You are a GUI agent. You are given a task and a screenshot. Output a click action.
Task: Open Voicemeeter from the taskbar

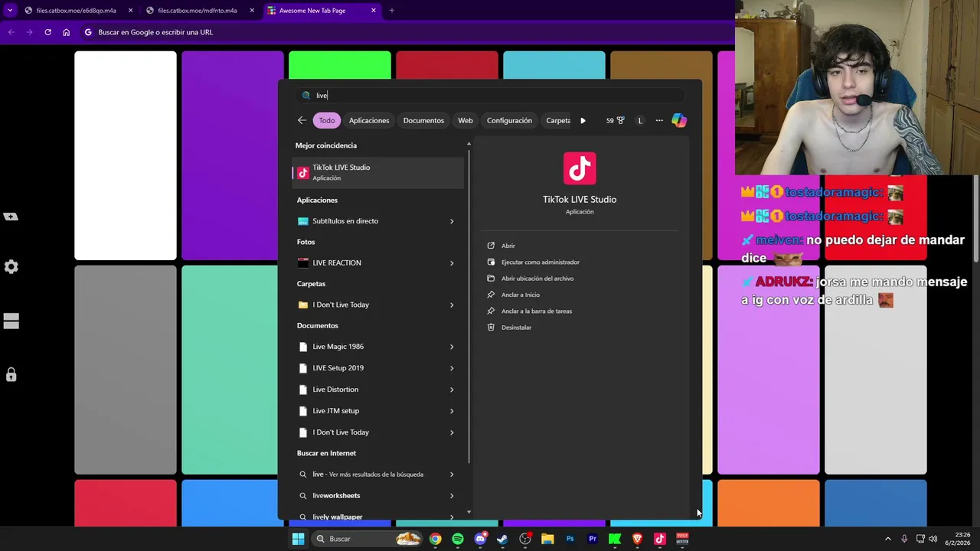coord(682,539)
